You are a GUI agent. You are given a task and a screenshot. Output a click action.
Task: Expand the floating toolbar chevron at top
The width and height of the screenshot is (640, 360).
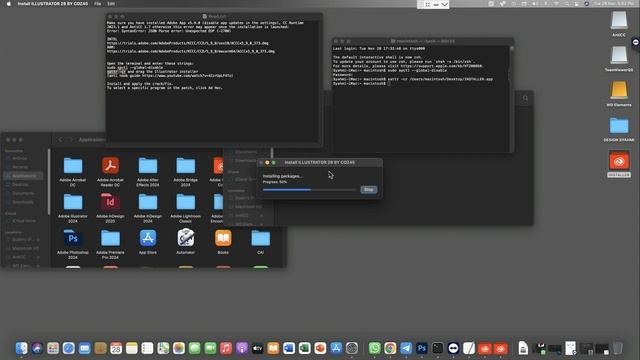[444, 4]
